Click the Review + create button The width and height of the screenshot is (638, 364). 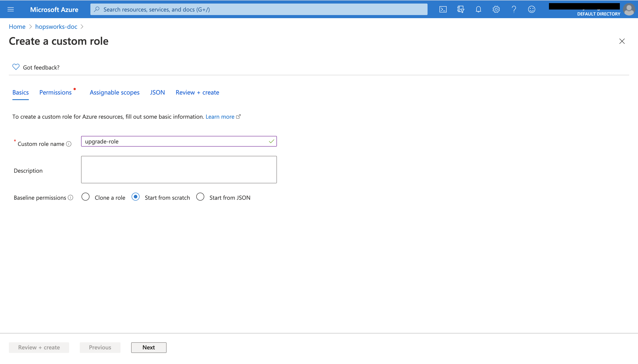point(39,347)
